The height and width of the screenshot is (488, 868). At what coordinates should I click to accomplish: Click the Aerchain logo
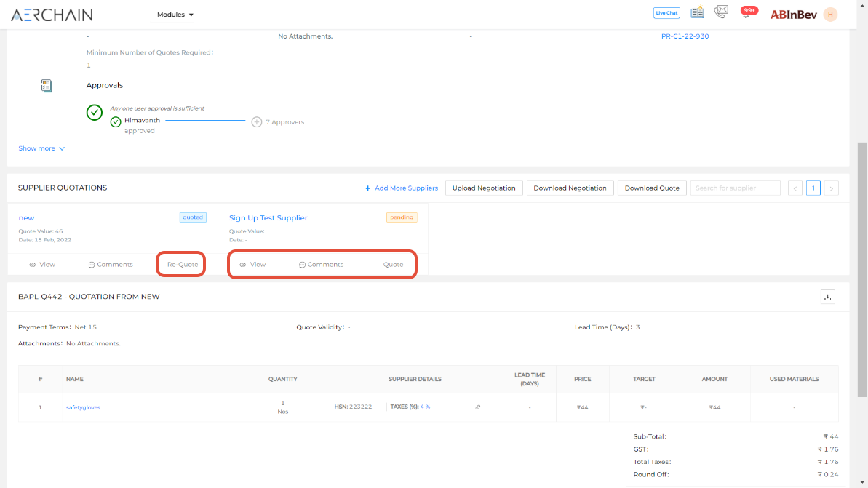coord(52,15)
